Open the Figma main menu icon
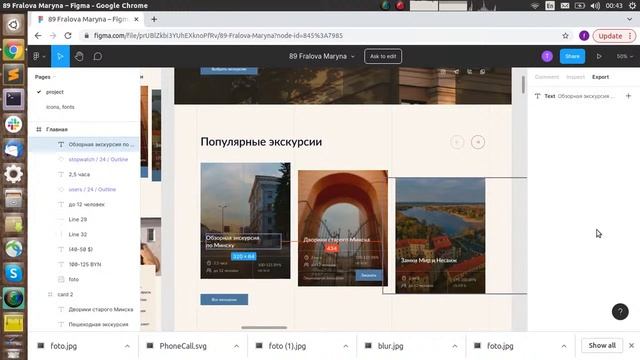Screen dimensions: 640x360 (39, 56)
